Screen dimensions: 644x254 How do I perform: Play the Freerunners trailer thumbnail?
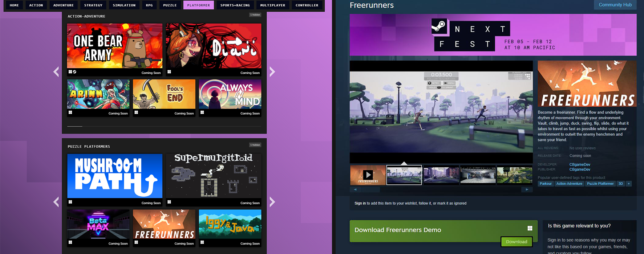(x=368, y=175)
